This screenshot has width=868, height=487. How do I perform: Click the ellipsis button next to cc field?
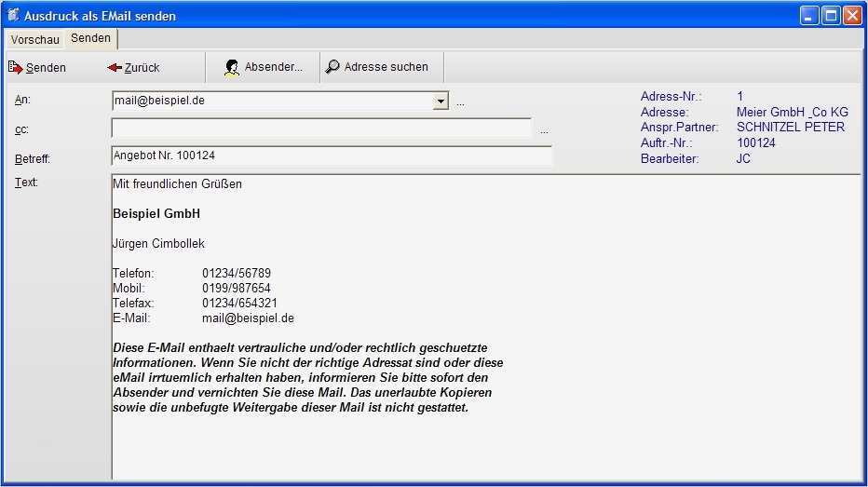coord(544,131)
